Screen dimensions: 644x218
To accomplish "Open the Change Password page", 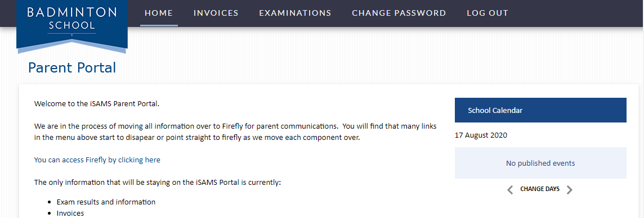I will [399, 13].
